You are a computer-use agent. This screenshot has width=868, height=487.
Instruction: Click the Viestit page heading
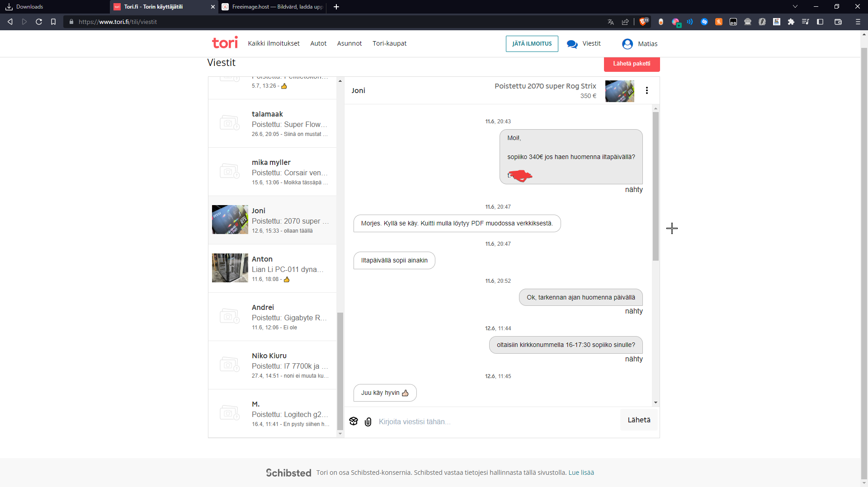[222, 63]
